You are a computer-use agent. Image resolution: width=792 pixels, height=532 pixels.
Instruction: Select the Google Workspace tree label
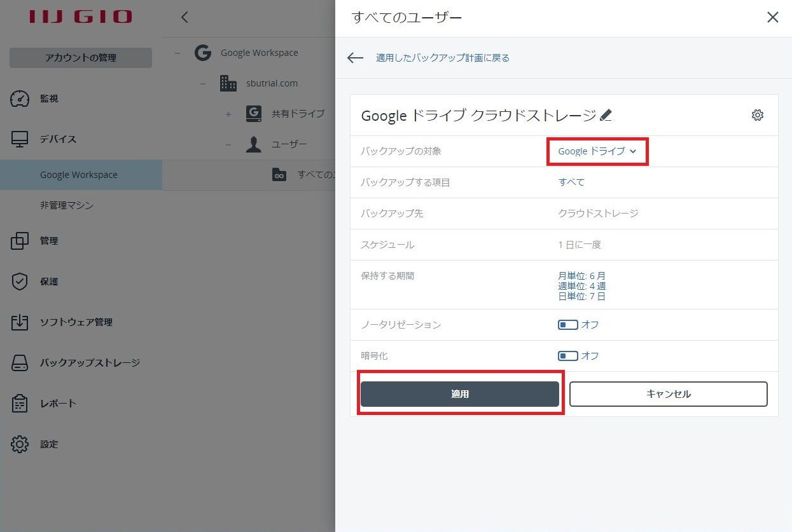(x=260, y=53)
